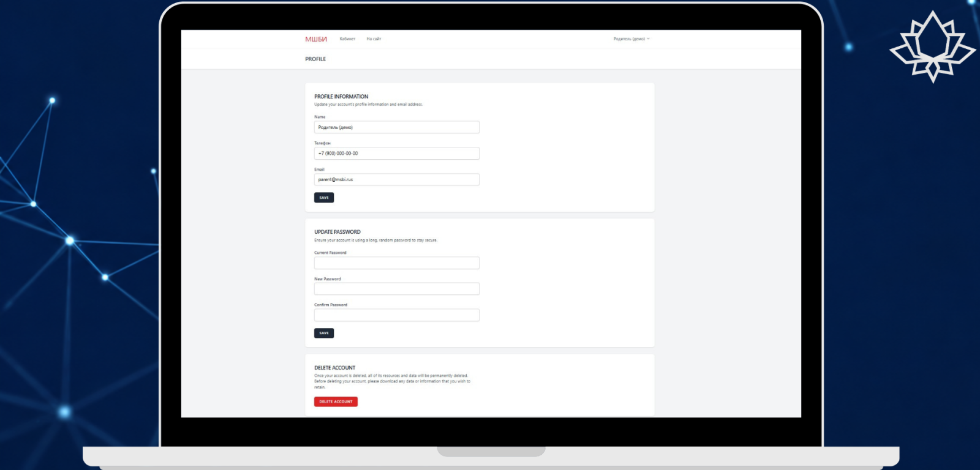
Task: Focus the Name input with Родитель (демо)
Action: (397, 127)
